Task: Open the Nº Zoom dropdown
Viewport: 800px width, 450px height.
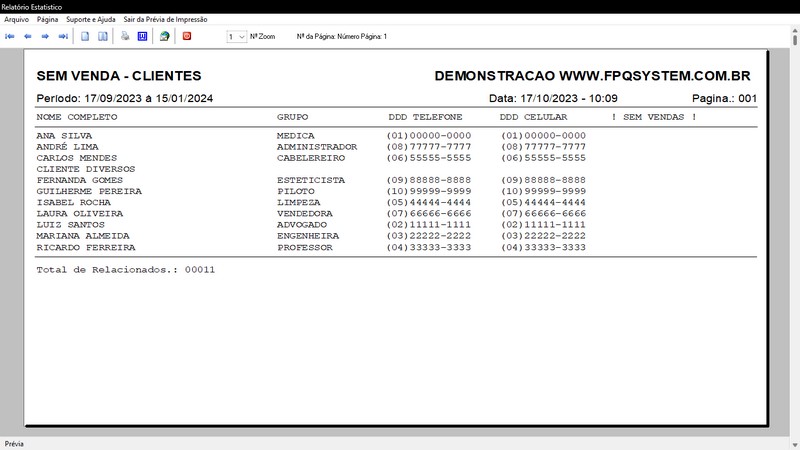Action: [237, 37]
